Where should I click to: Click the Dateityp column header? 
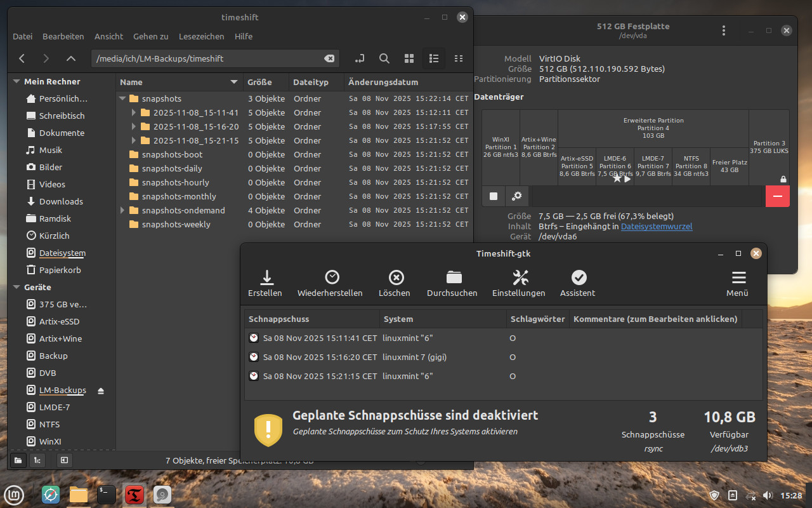317,82
